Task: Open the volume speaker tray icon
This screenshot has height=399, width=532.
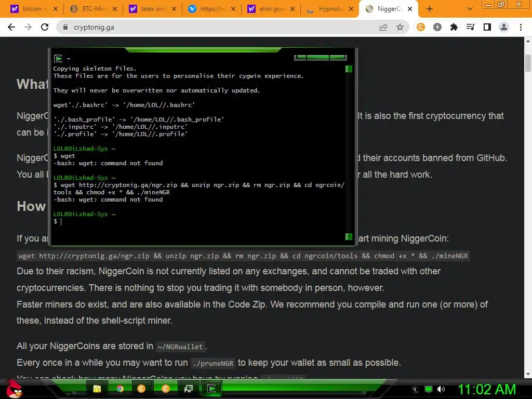Action: click(x=441, y=389)
